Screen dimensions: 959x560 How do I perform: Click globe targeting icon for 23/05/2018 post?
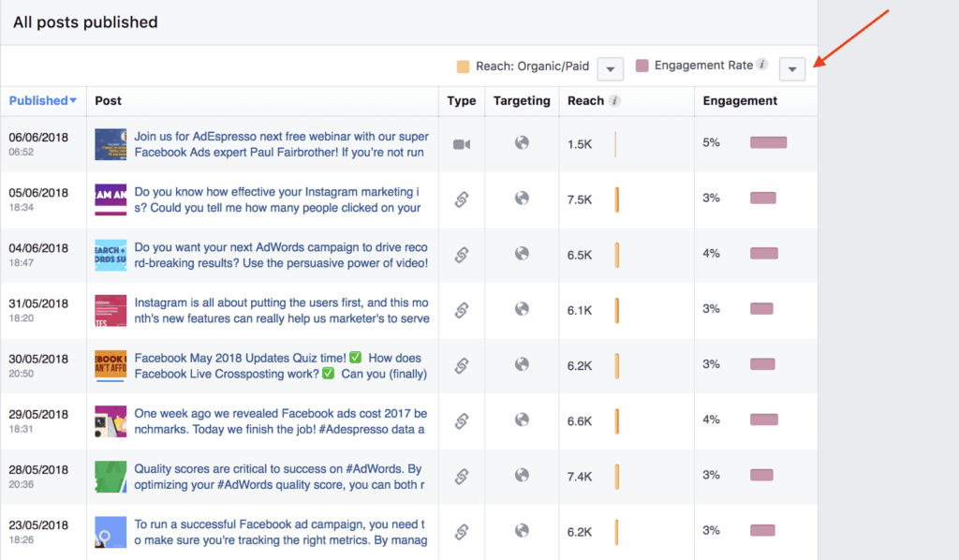click(522, 530)
